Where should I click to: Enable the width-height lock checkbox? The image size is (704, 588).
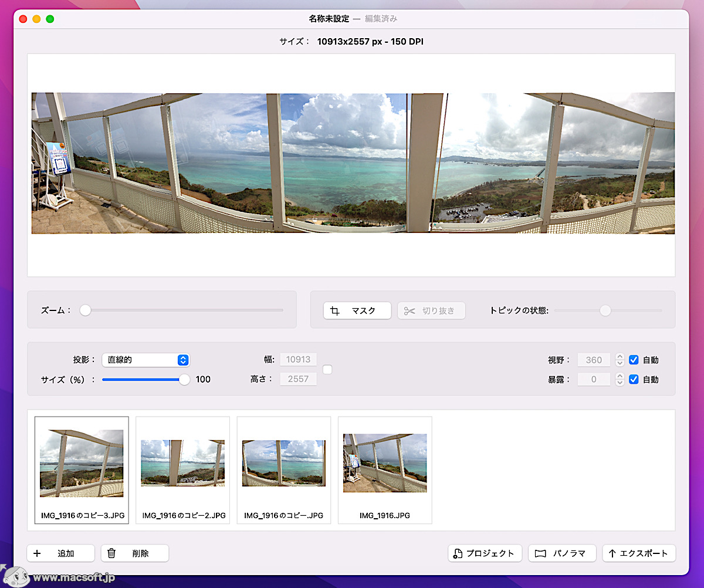pyautogui.click(x=327, y=370)
